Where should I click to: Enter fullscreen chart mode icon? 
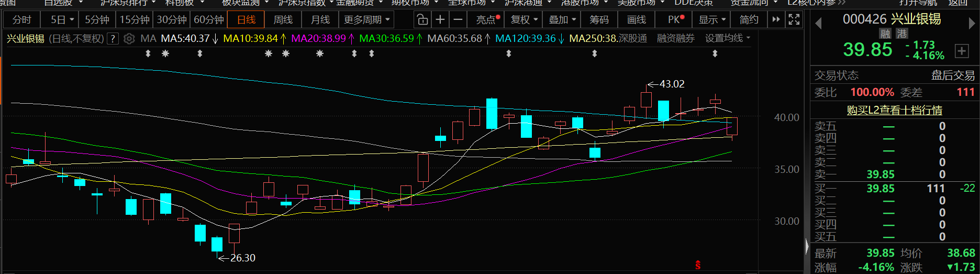[794, 20]
